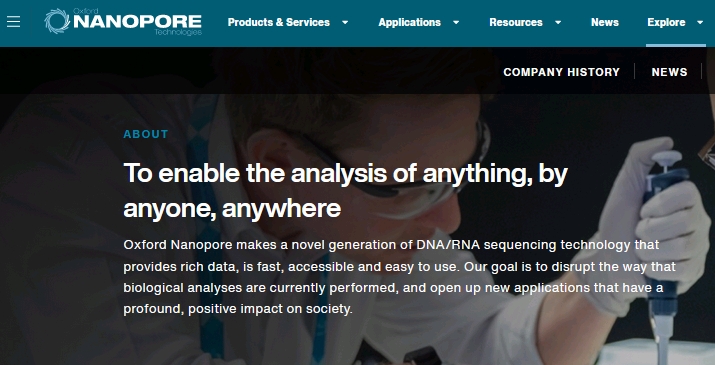This screenshot has width=715, height=365.
Task: Select the Explore menu item
Action: 666,22
